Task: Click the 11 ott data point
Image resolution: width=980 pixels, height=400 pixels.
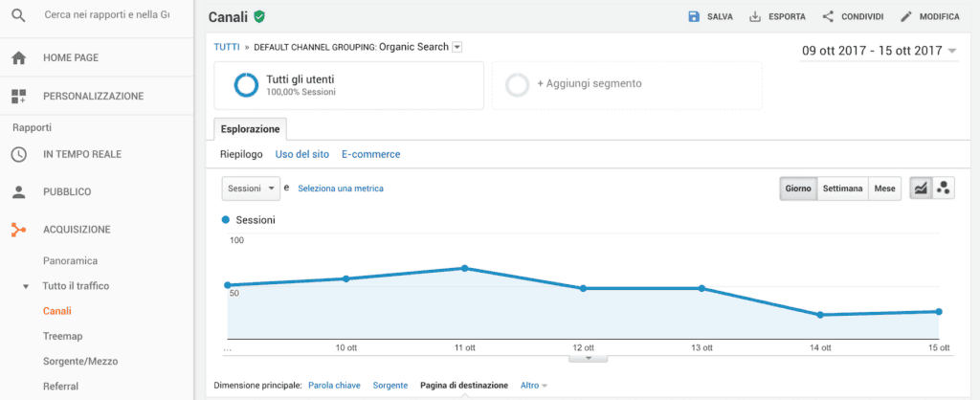Action: (x=464, y=268)
